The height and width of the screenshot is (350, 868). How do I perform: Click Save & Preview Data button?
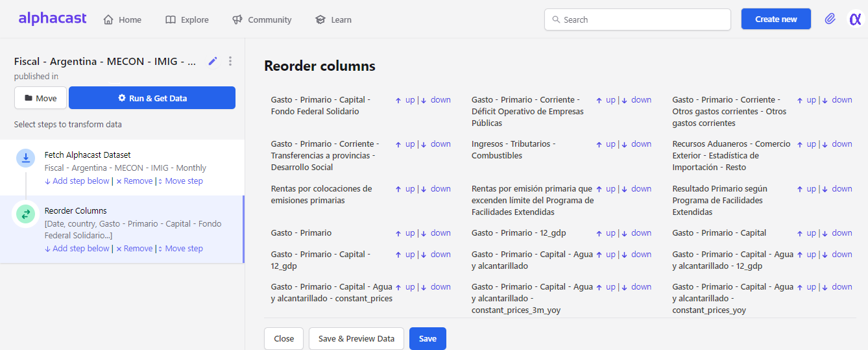click(356, 338)
